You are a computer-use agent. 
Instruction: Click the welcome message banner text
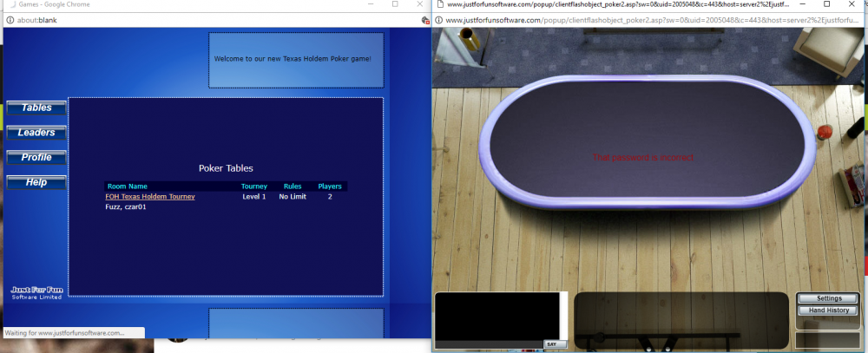pos(293,59)
